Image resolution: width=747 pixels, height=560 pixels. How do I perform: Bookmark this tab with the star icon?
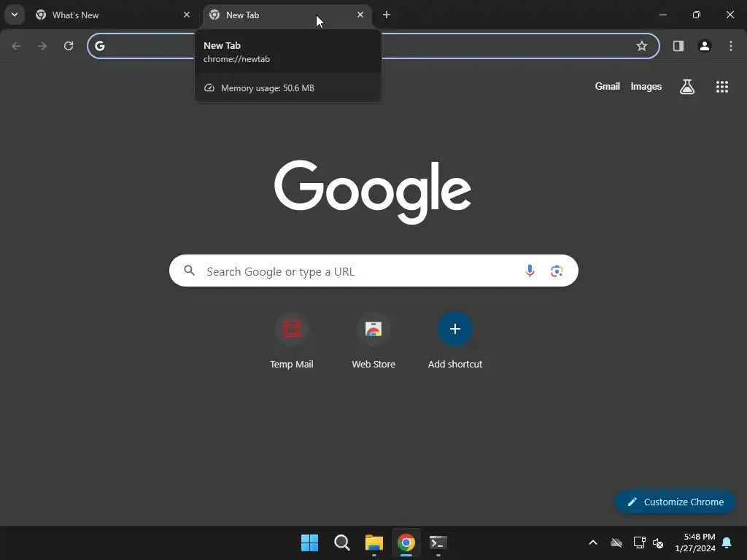click(642, 46)
